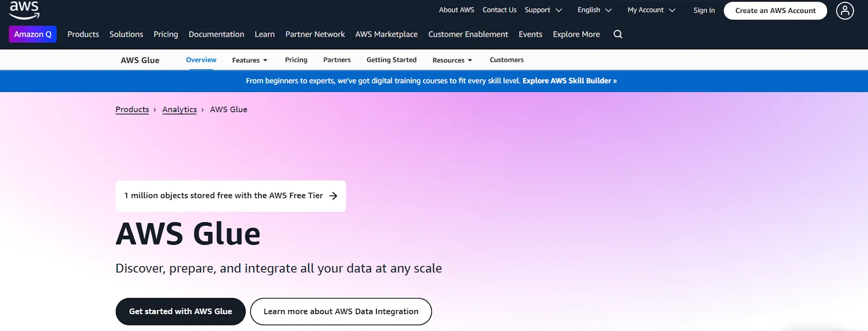Open the Partner Network menu

point(315,34)
